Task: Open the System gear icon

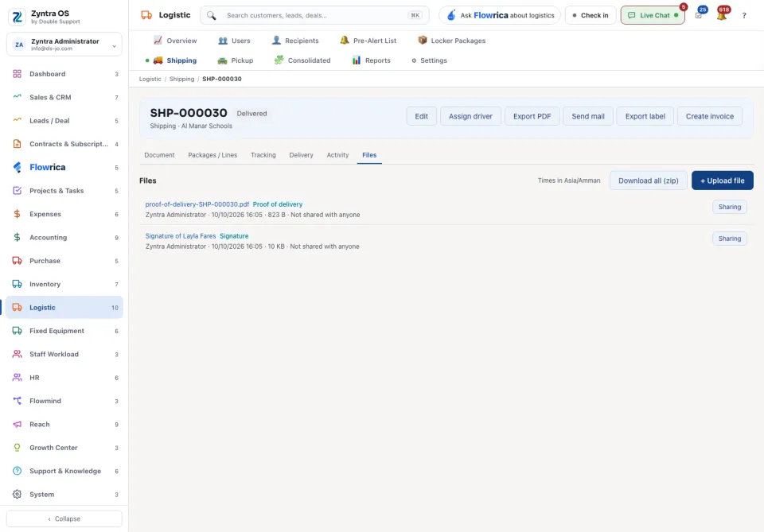Action: [x=17, y=495]
